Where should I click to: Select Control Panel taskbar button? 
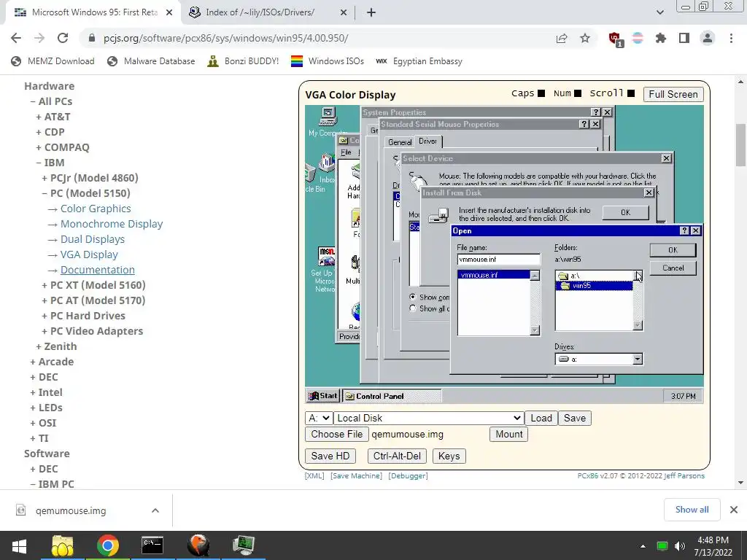392,396
